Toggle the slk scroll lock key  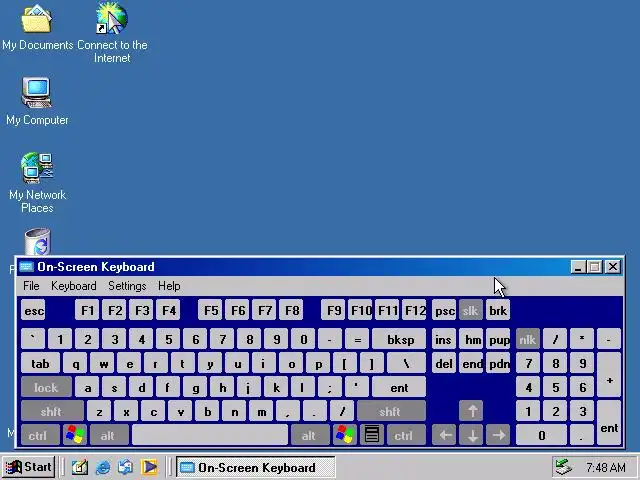[471, 311]
